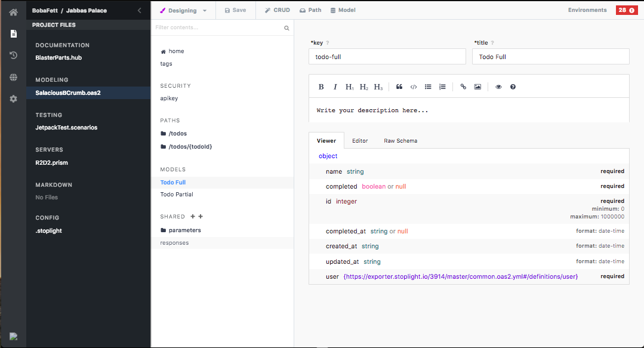Open the red 28 errors badge
The height and width of the screenshot is (348, 644).
click(626, 10)
